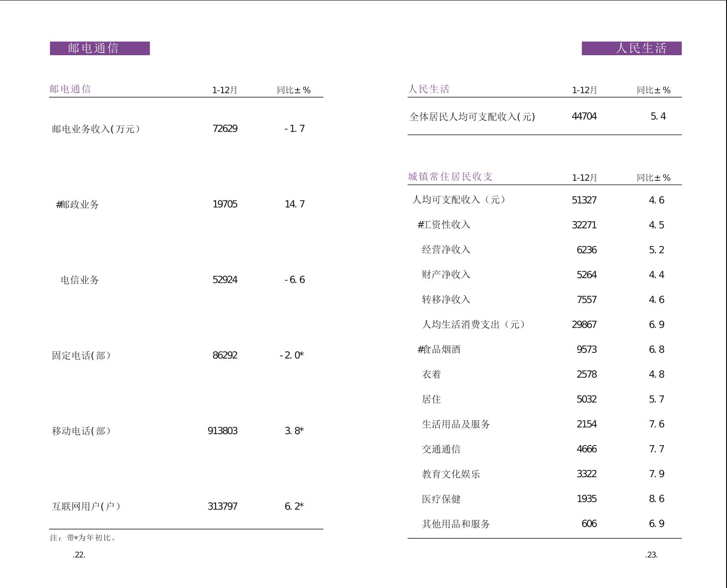Image resolution: width=727 pixels, height=588 pixels.
Task: Click the 移动电话(部) row label
Action: (x=81, y=431)
